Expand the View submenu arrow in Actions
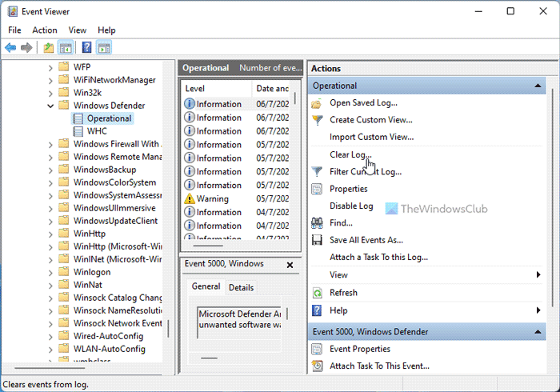This screenshot has height=392, width=560. click(538, 274)
